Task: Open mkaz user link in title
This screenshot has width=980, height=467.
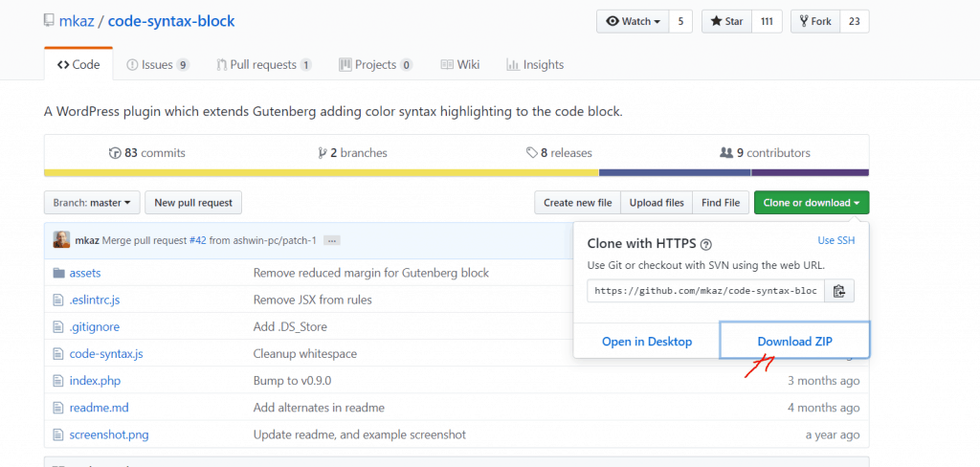Action: tap(75, 21)
